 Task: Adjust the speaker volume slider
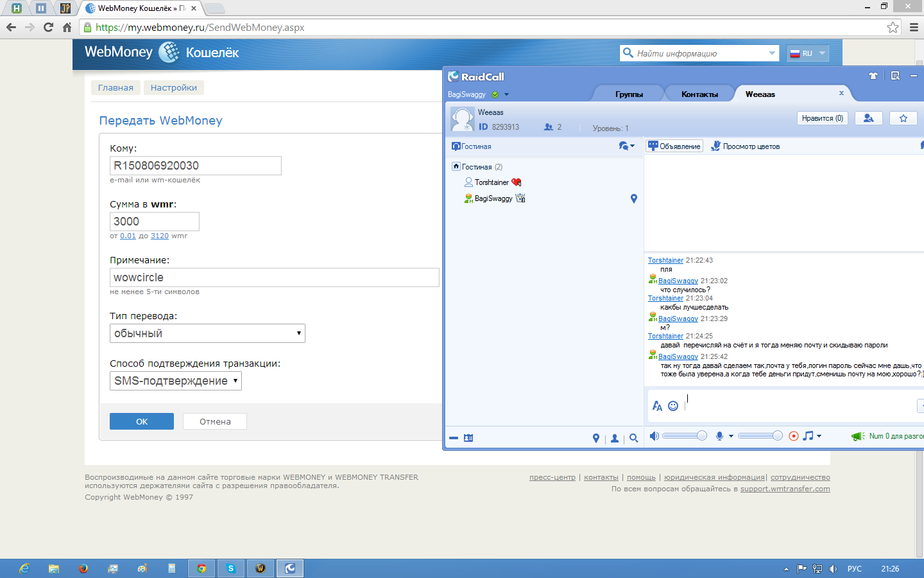point(684,436)
